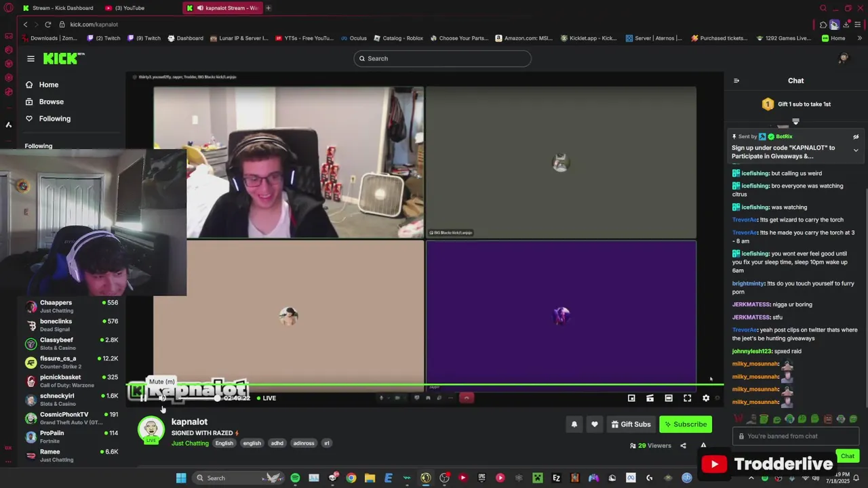Click johnnylesh123 username in chat
The height and width of the screenshot is (488, 868).
(751, 351)
